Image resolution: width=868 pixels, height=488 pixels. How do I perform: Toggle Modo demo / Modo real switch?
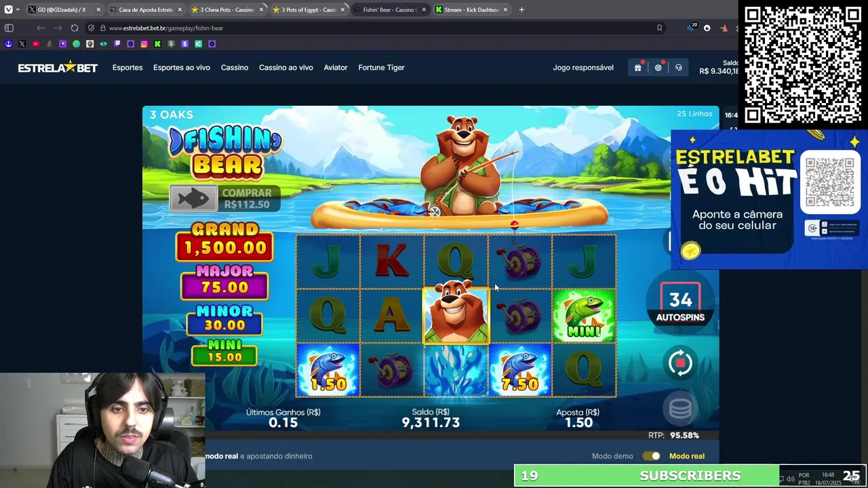click(x=651, y=456)
